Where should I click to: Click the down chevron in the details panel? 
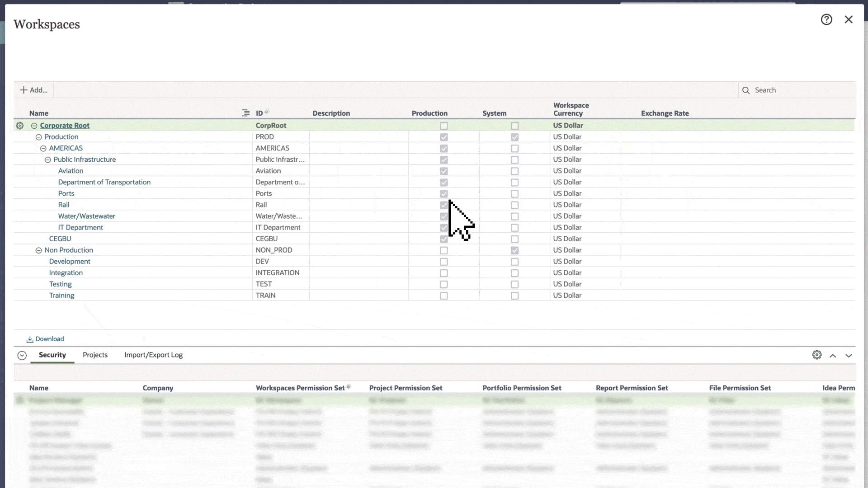(849, 356)
